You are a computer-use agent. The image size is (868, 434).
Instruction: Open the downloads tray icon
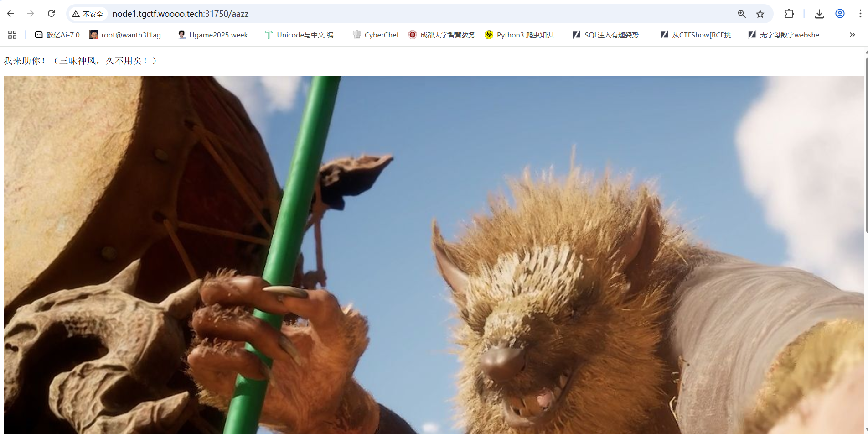[x=819, y=14]
